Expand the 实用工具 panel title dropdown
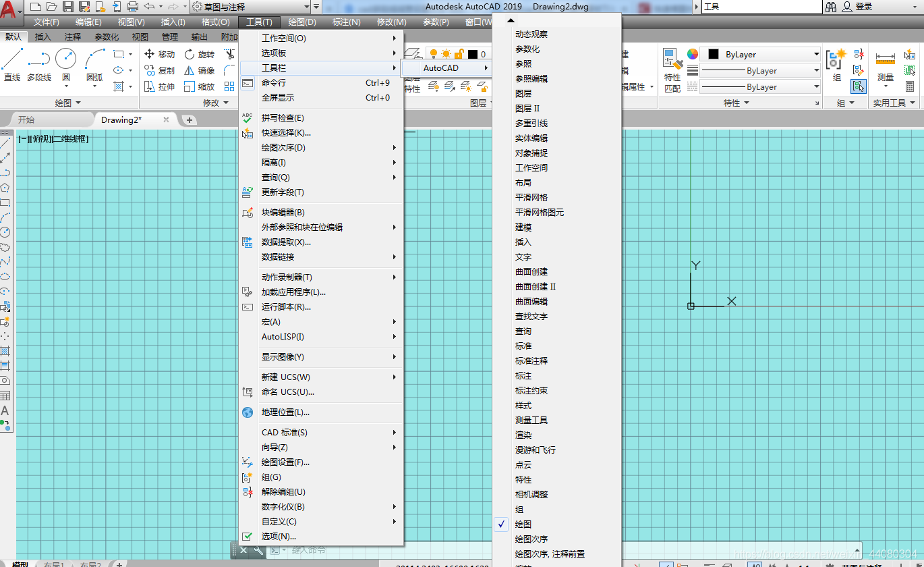 click(894, 103)
